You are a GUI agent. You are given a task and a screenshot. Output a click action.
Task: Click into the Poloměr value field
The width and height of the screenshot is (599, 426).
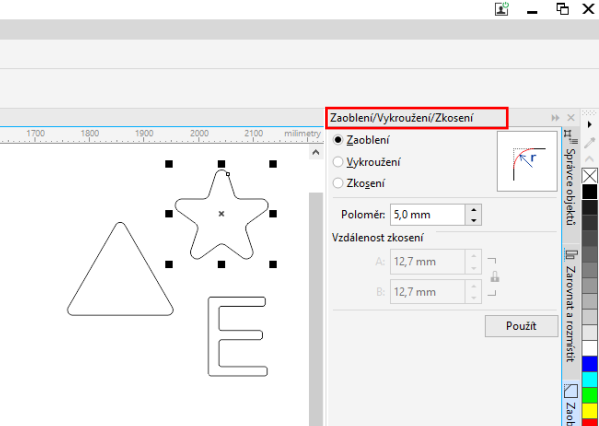tap(427, 215)
